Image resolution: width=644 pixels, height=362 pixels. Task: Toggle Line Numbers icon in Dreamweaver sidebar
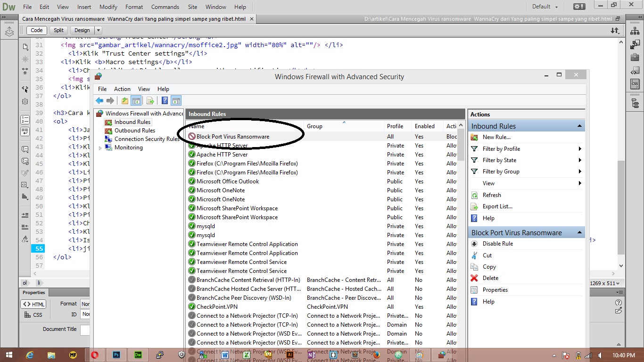[25, 120]
